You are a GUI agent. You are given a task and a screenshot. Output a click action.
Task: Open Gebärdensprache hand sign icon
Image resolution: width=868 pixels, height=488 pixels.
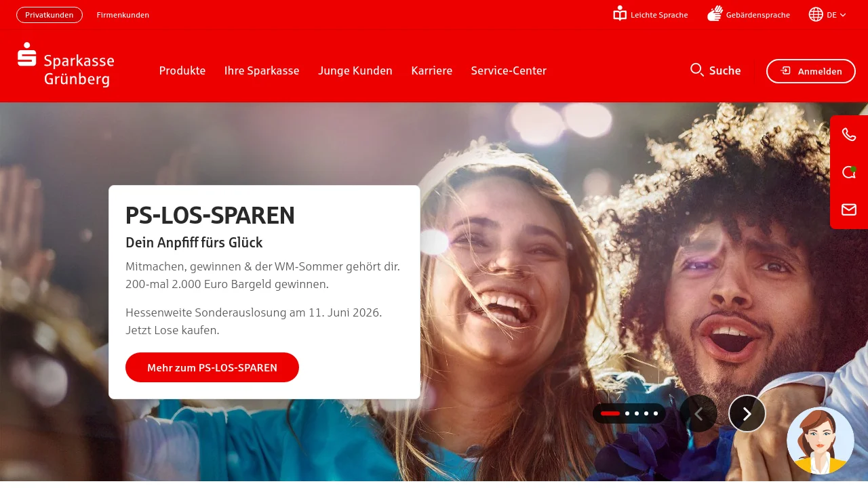[715, 14]
